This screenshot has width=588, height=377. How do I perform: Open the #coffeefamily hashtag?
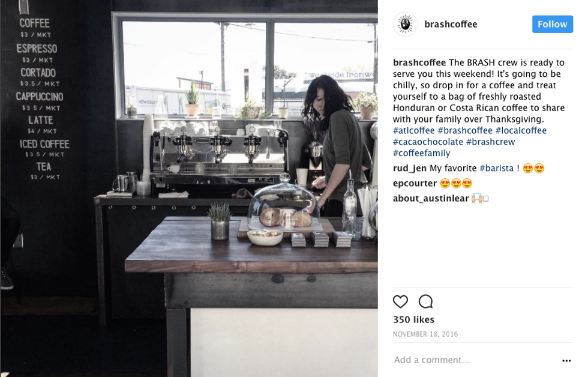(421, 153)
